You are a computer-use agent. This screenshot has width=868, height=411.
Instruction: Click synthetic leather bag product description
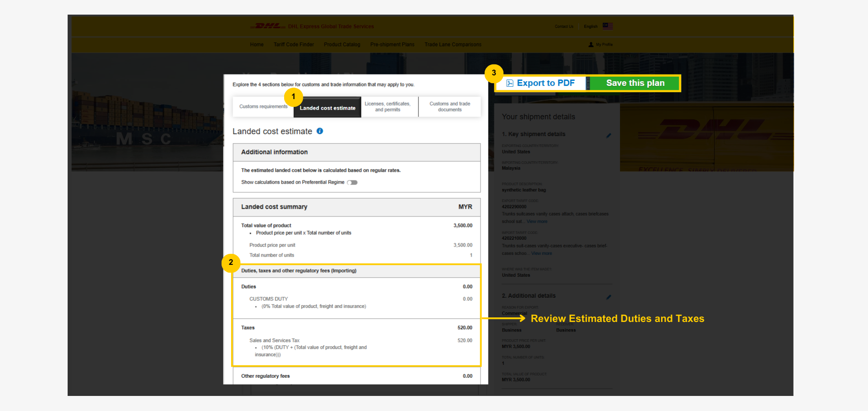click(x=524, y=190)
